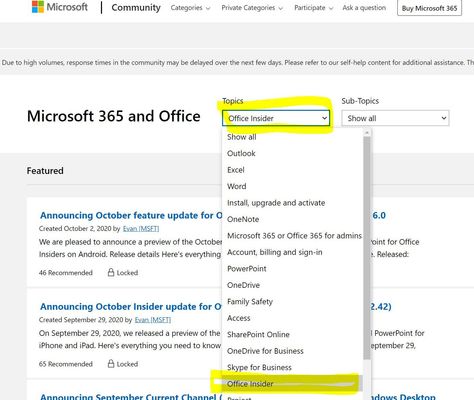
Task: Open the Participate menu
Action: point(313,8)
